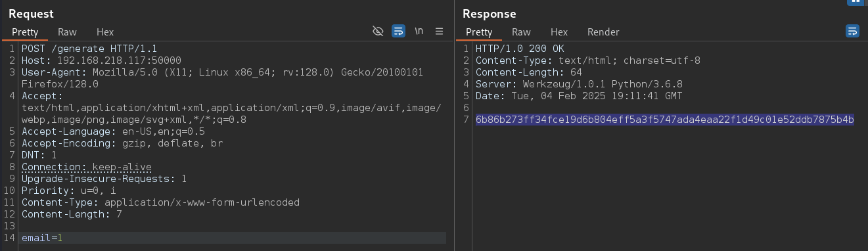Switch Response view to Raw tab
Viewport: 868px width, 251px height.
(x=521, y=32)
